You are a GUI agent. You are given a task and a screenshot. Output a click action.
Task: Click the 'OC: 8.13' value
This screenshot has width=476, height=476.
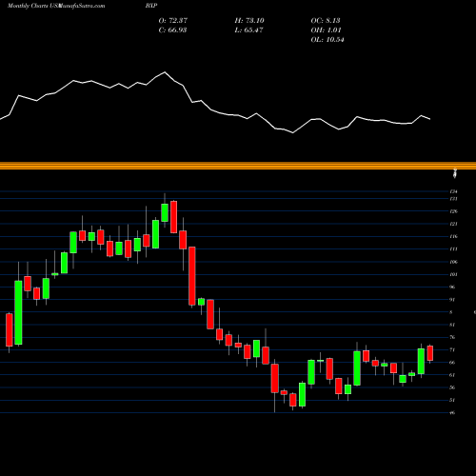(x=326, y=20)
